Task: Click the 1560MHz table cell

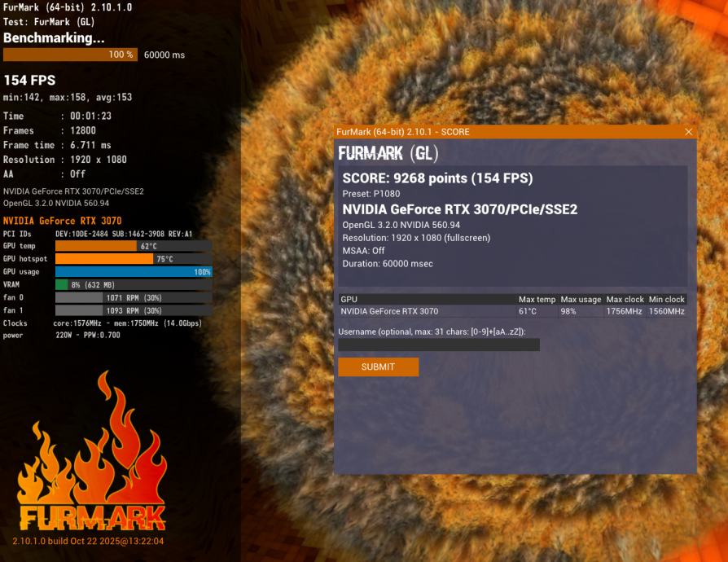Action: click(667, 311)
